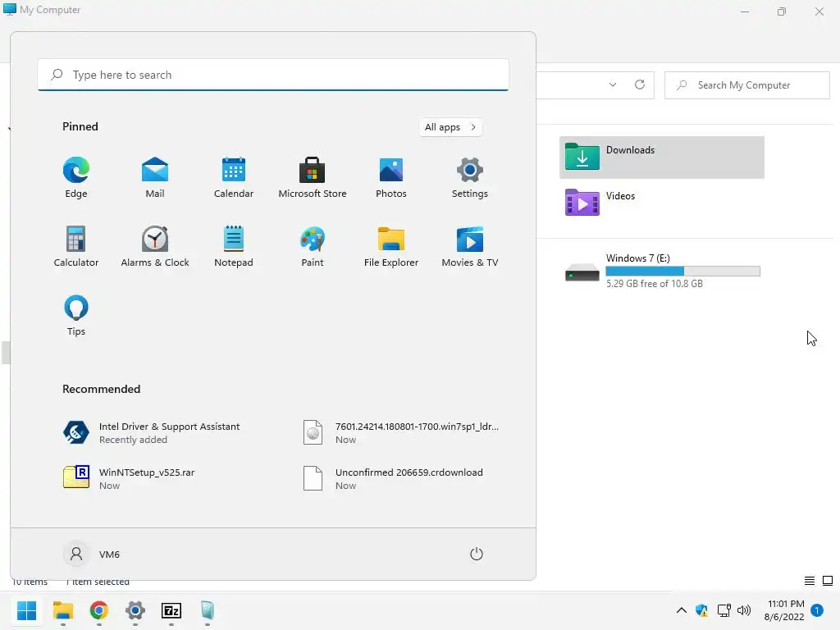Click the power button in Start menu
This screenshot has width=840, height=630.
477,554
